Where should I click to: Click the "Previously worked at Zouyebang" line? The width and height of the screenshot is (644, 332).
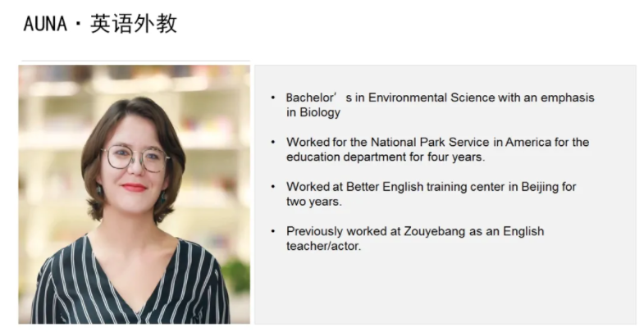coord(414,231)
